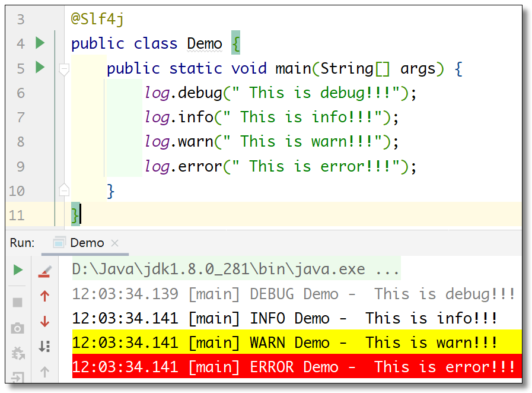
Task: Click the DEBUG console output line
Action: 294,294
